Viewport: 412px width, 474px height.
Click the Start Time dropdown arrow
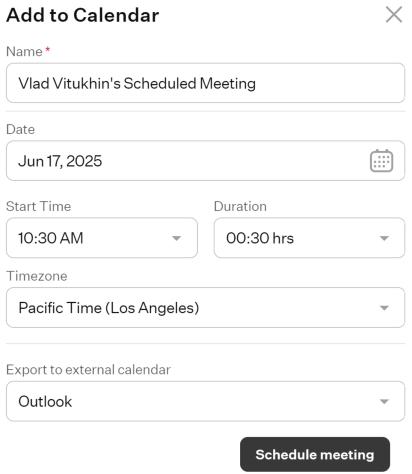pos(176,238)
